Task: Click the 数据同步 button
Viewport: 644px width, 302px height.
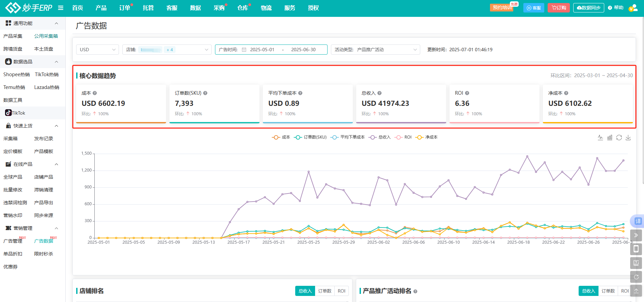Action: pyautogui.click(x=588, y=8)
